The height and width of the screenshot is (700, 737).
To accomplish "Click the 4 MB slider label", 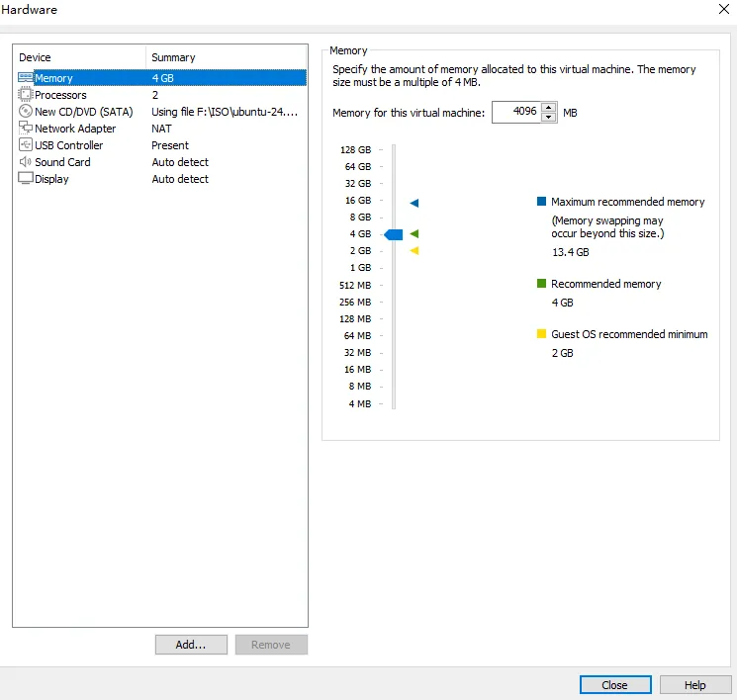I will click(359, 404).
